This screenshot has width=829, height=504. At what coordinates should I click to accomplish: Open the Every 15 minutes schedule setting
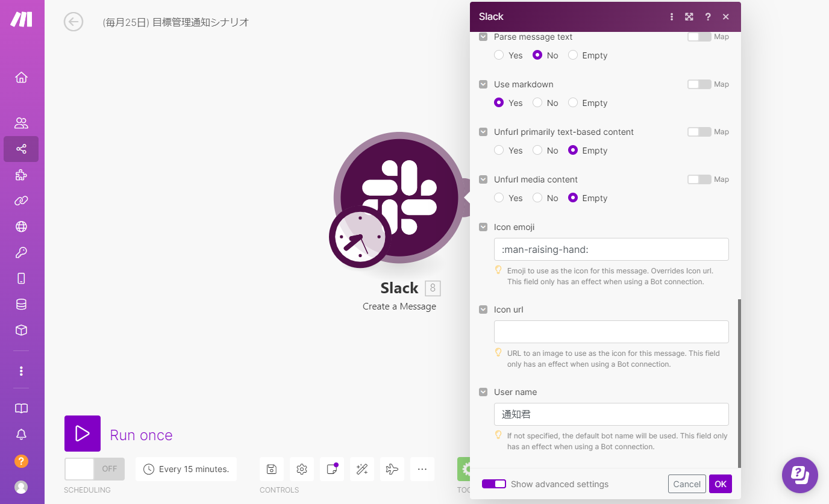coord(186,469)
